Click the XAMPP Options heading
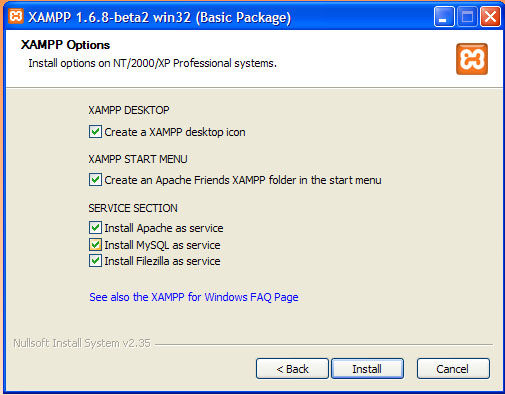 65,45
